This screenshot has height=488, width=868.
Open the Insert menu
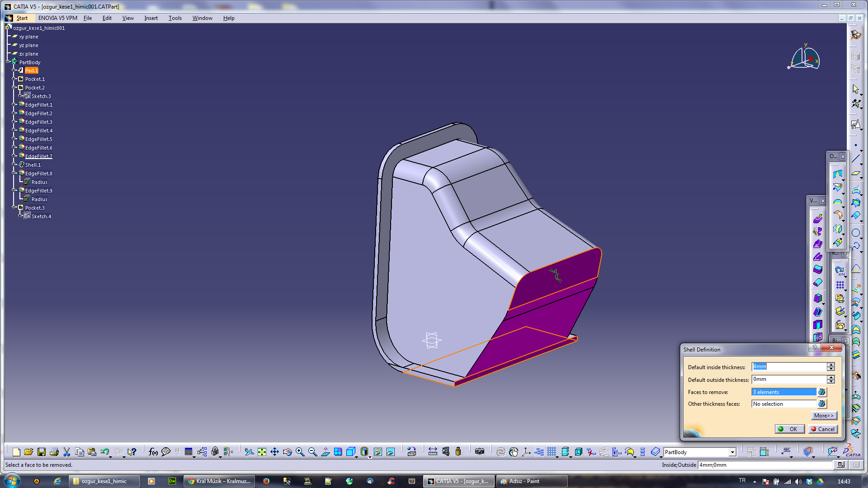point(151,18)
